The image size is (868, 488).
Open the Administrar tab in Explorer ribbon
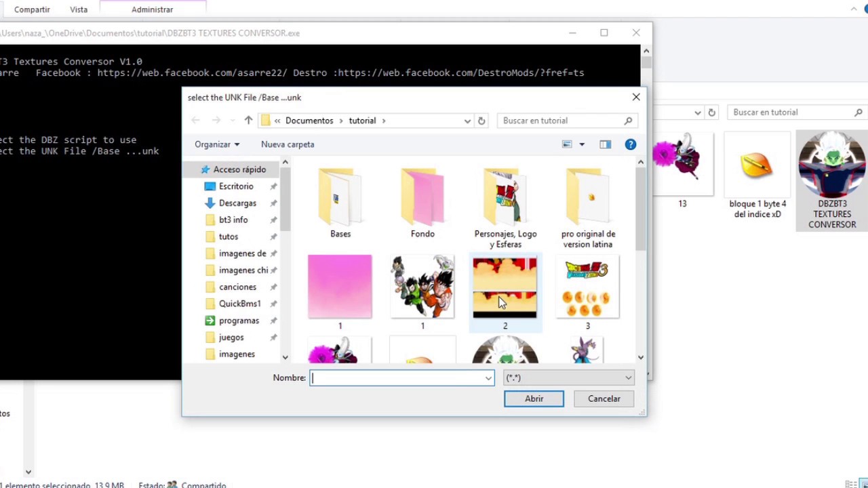tap(153, 9)
